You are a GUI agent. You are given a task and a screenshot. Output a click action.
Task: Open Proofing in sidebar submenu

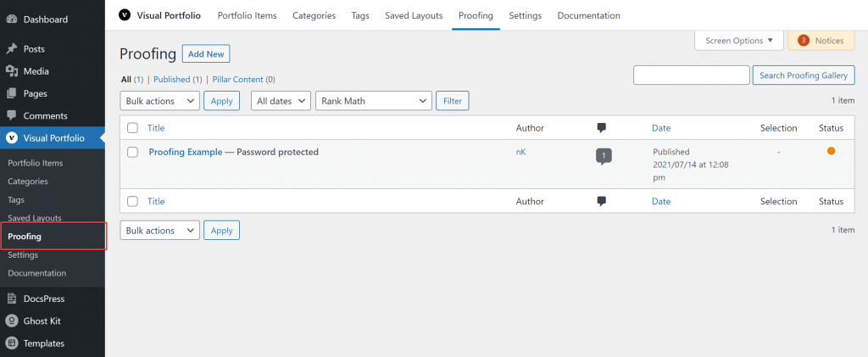(x=25, y=237)
